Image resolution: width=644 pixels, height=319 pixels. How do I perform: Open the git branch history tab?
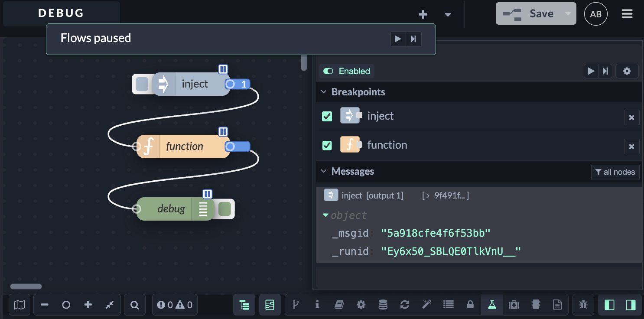pos(296,305)
